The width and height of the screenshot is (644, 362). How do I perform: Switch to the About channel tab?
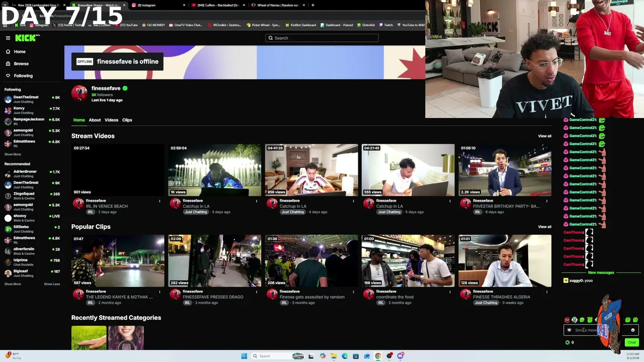pyautogui.click(x=95, y=120)
